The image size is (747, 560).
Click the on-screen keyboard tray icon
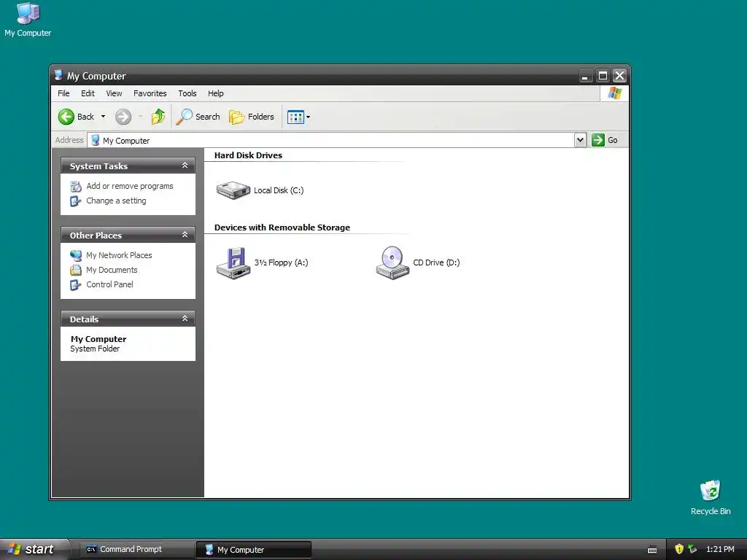point(652,550)
